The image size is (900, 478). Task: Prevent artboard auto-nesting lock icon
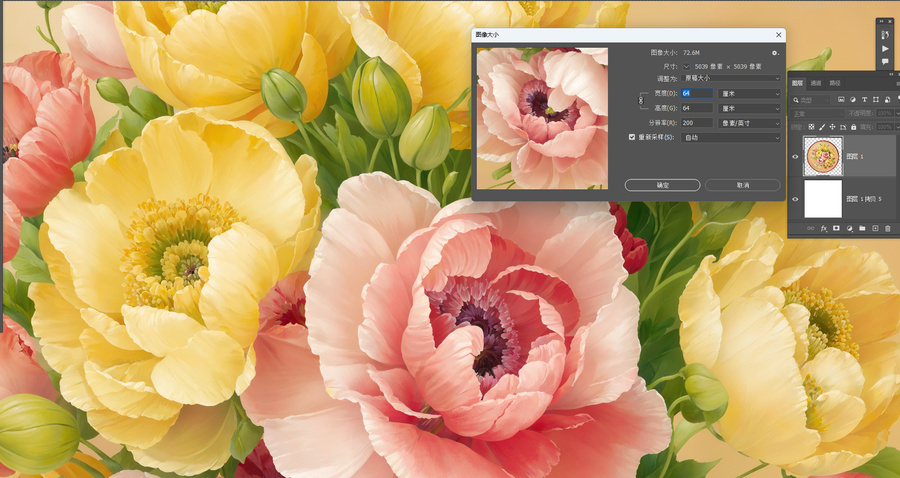pos(843,127)
